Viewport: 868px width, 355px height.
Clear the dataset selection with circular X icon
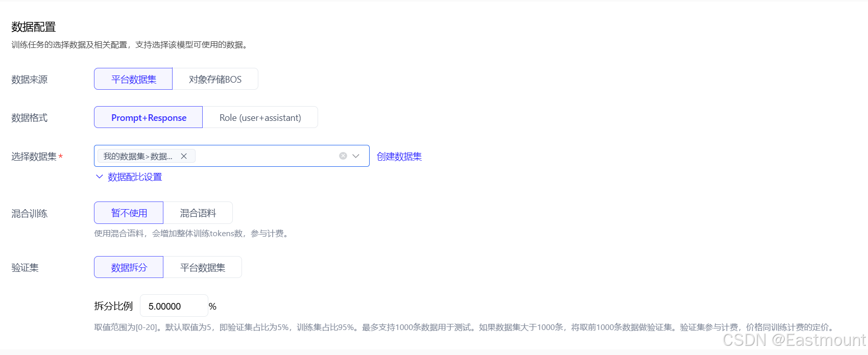point(343,156)
